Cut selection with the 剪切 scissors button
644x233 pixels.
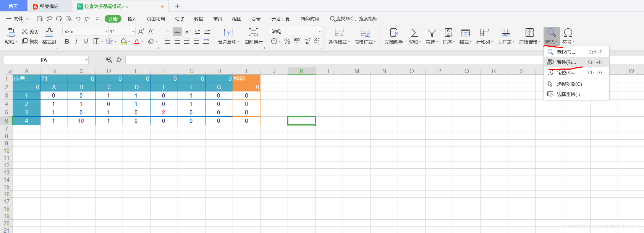pos(30,31)
